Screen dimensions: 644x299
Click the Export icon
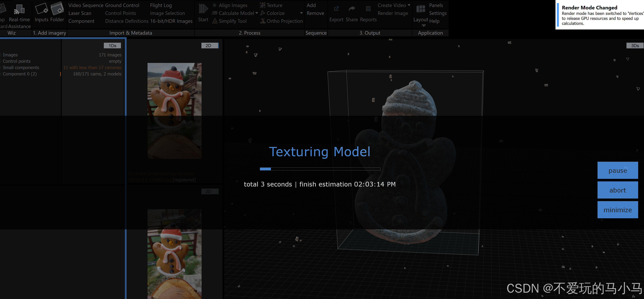(x=336, y=9)
